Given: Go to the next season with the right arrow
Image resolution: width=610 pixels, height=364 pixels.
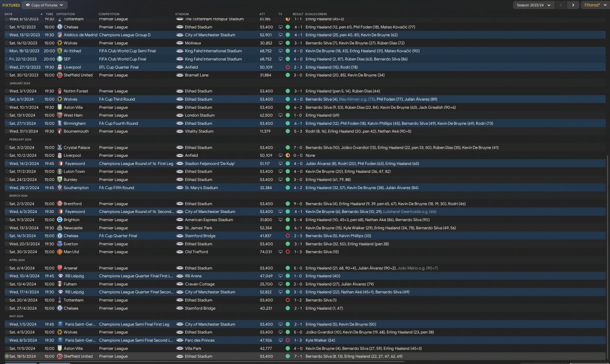Looking at the screenshot, I should (573, 5).
